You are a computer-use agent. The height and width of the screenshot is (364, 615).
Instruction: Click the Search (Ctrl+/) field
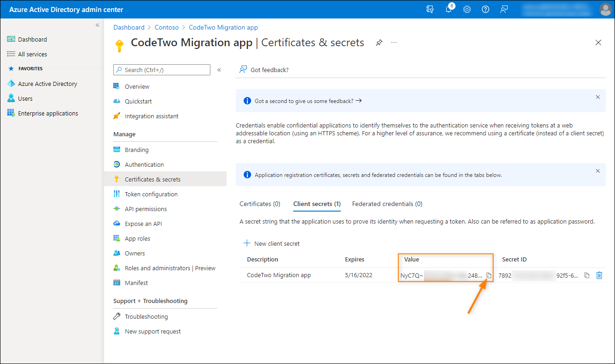click(x=161, y=69)
